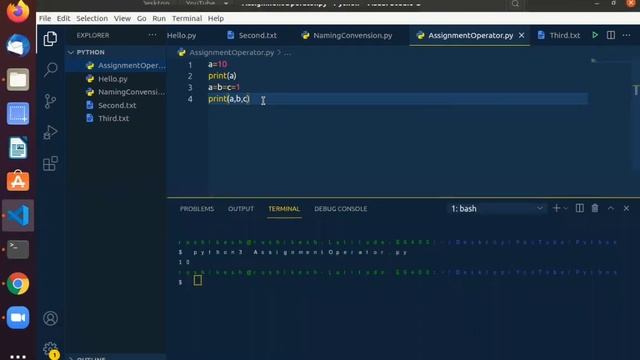Select the TERMINAL panel tab
640x360 pixels.
(284, 209)
